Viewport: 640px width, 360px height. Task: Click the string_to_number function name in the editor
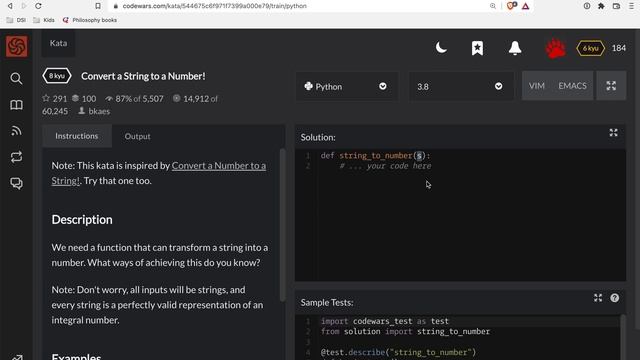pos(376,156)
